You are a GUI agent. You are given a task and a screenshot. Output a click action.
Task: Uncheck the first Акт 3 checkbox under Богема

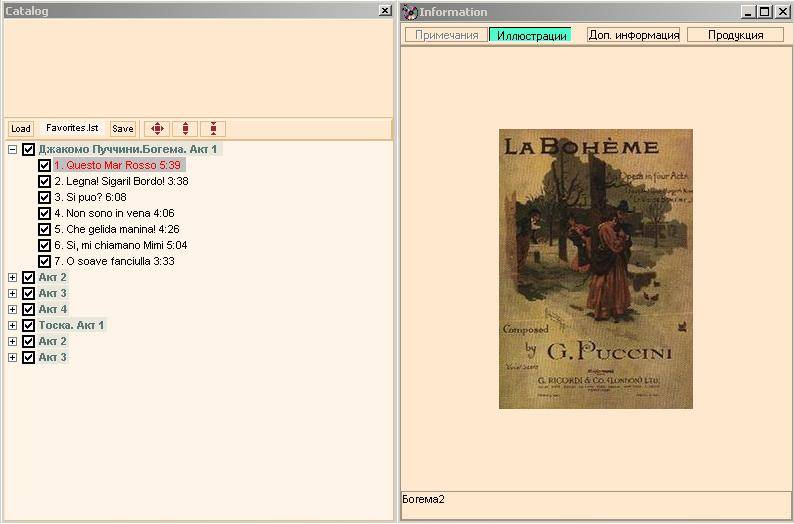click(28, 294)
